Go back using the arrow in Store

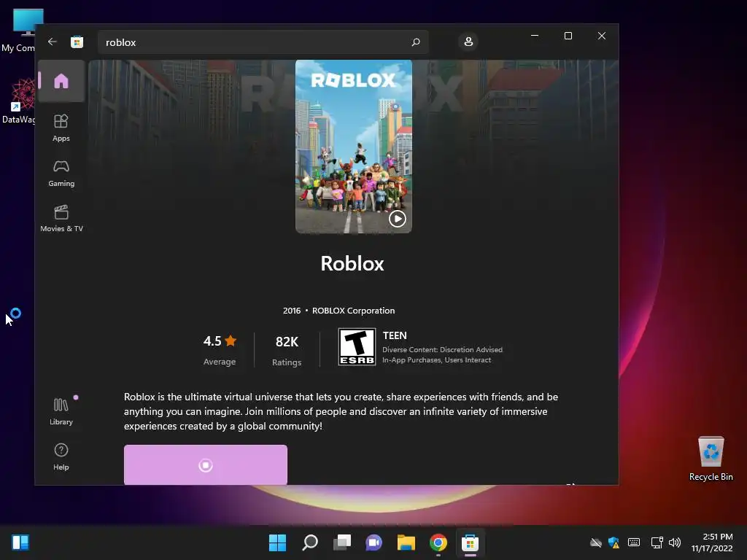pyautogui.click(x=53, y=42)
